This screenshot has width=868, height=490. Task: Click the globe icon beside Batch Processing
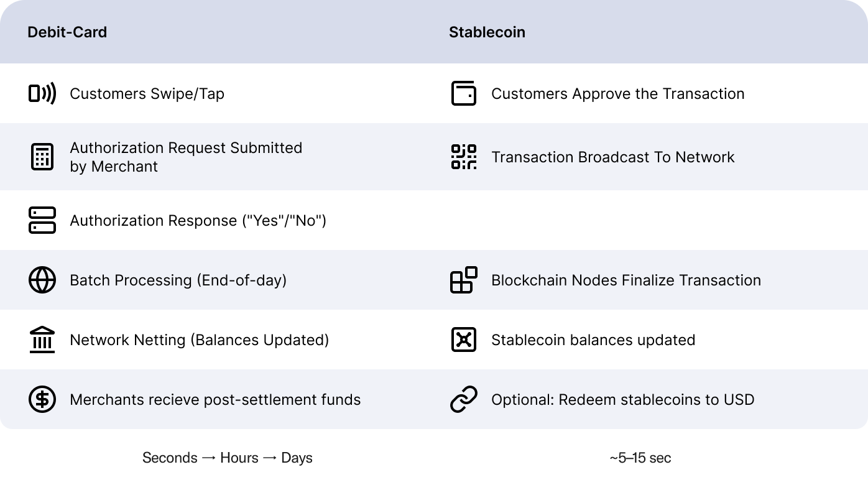pos(42,280)
